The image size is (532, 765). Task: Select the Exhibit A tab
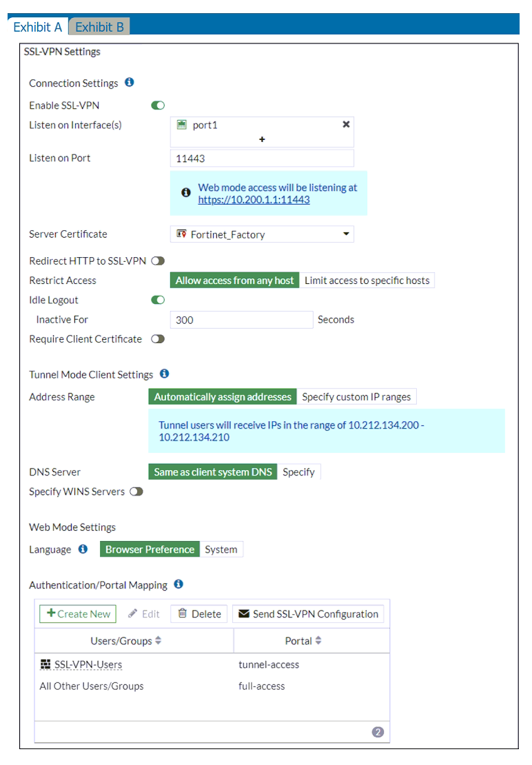point(38,27)
